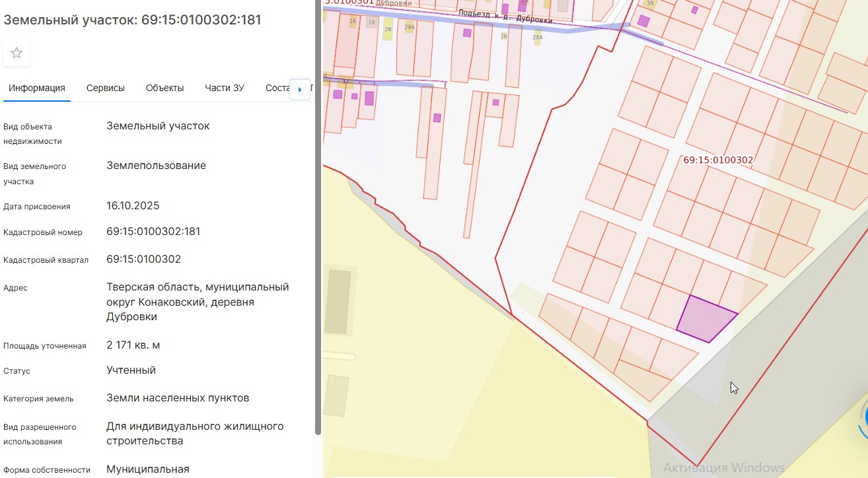Viewport: 868px width, 478px height.
Task: Click the info panel vertical scrollbar
Action: point(318,218)
